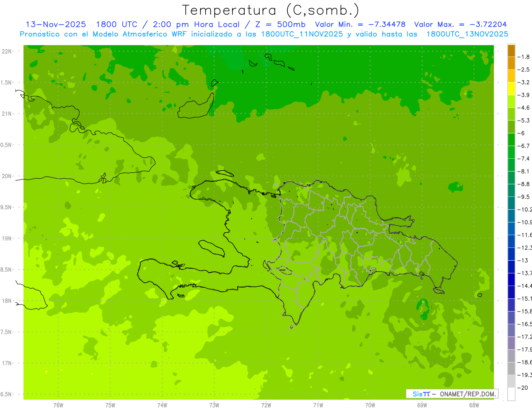Click the '68W' longitude axis label
The height and width of the screenshot is (411, 532).
click(x=474, y=405)
